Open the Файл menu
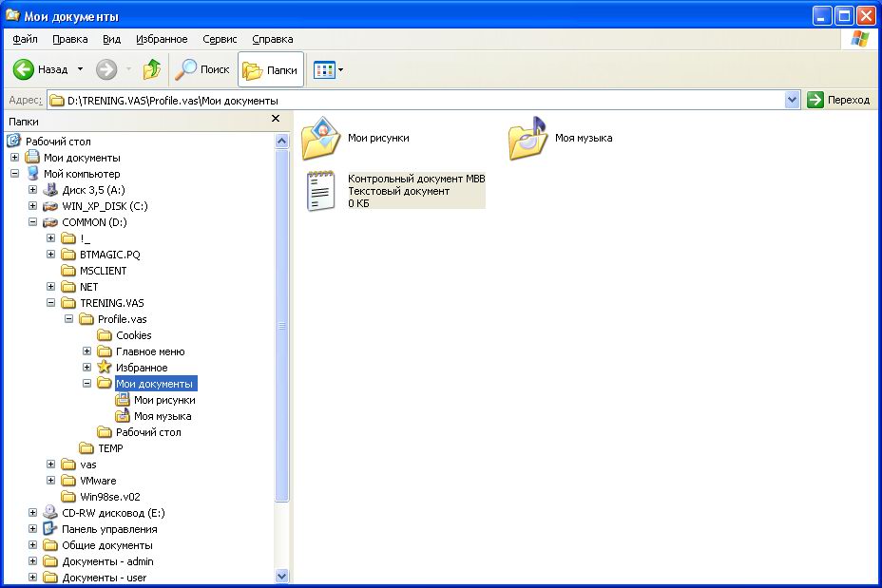This screenshot has height=588, width=882. [25, 39]
